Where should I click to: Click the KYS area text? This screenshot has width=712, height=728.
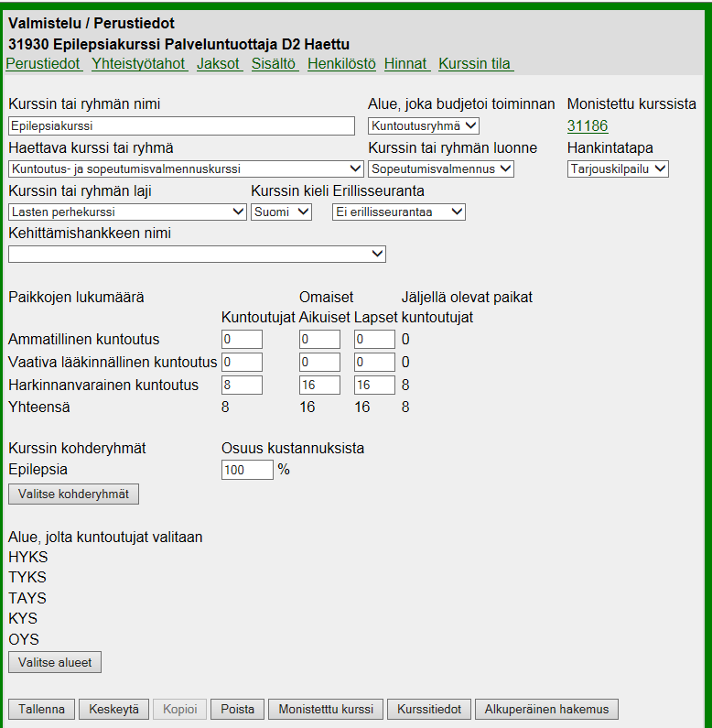coord(23,619)
